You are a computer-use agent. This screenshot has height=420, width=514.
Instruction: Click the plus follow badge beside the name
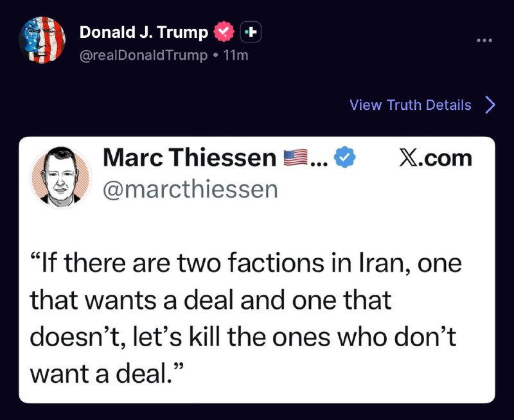pos(251,31)
